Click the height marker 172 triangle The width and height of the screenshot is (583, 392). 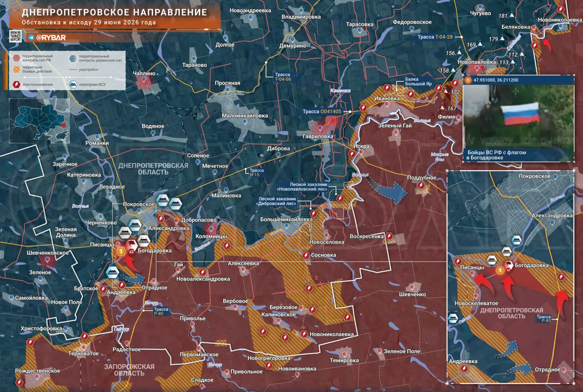tap(445, 91)
